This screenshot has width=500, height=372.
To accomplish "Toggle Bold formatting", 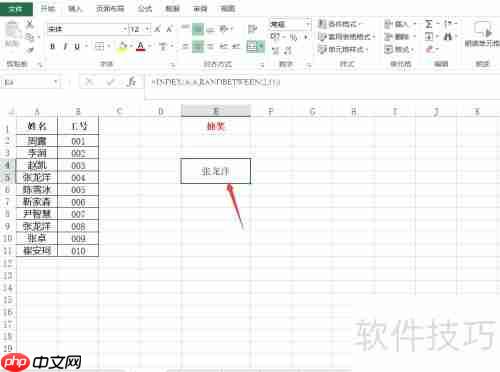I will 52,46.
